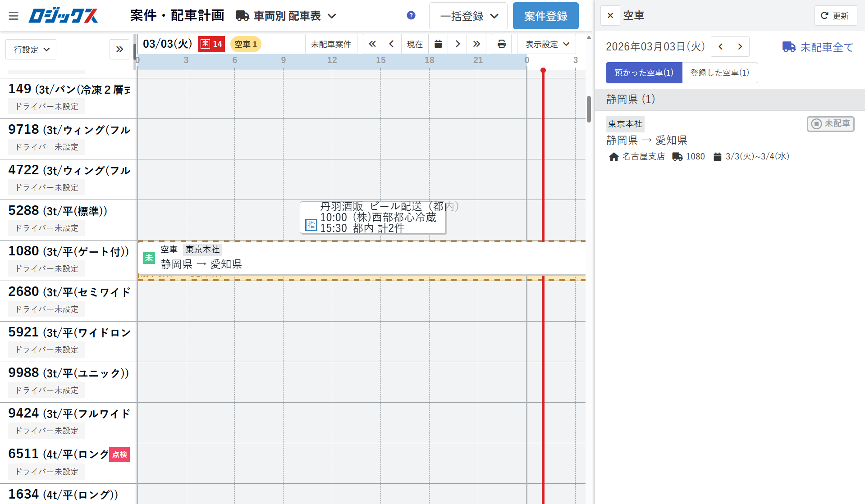Expand the 表示設定 dropdown
Screen dimensions: 865x504
546,44
